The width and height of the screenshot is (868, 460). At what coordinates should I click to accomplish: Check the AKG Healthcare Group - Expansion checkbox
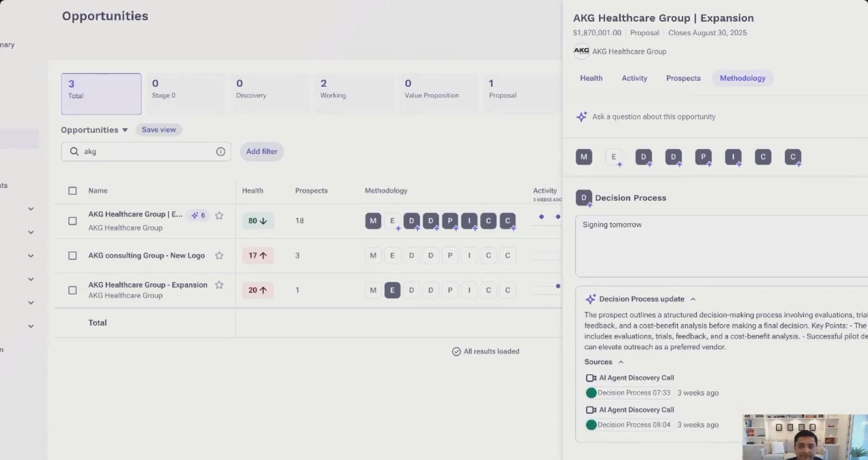click(72, 290)
